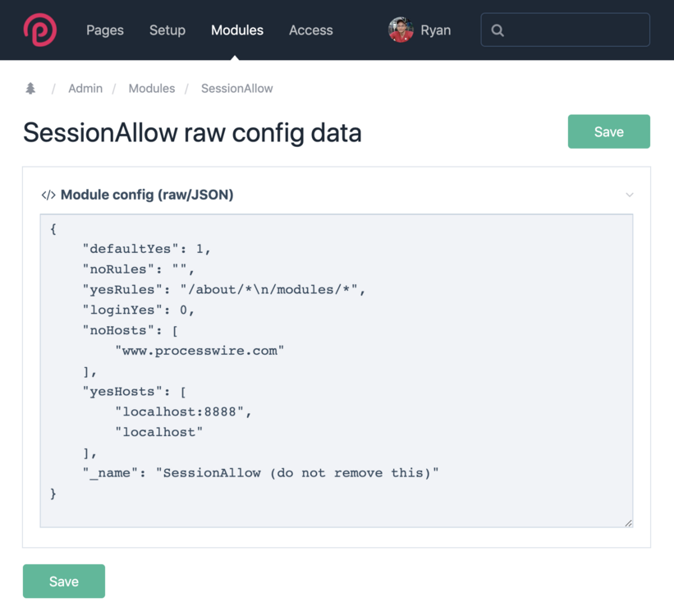The height and width of the screenshot is (616, 674).
Task: Toggle the Module config (raw/JSON) header label
Action: point(147,195)
